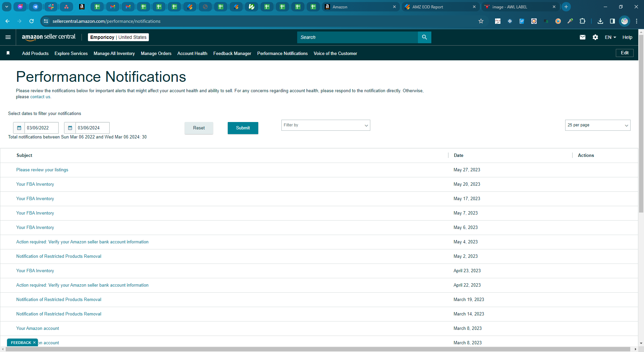Image resolution: width=644 pixels, height=352 pixels.
Task: Click into the Search box
Action: 358,37
